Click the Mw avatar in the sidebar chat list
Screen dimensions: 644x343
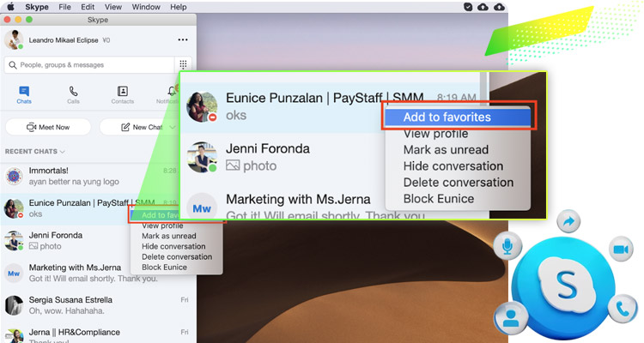coord(14,274)
